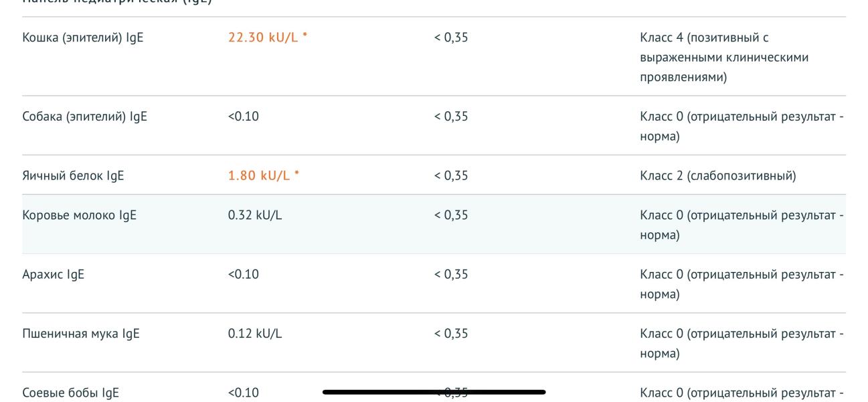Click the soy row's <0.10 result value
Screen dimensions: 868x402
click(244, 393)
